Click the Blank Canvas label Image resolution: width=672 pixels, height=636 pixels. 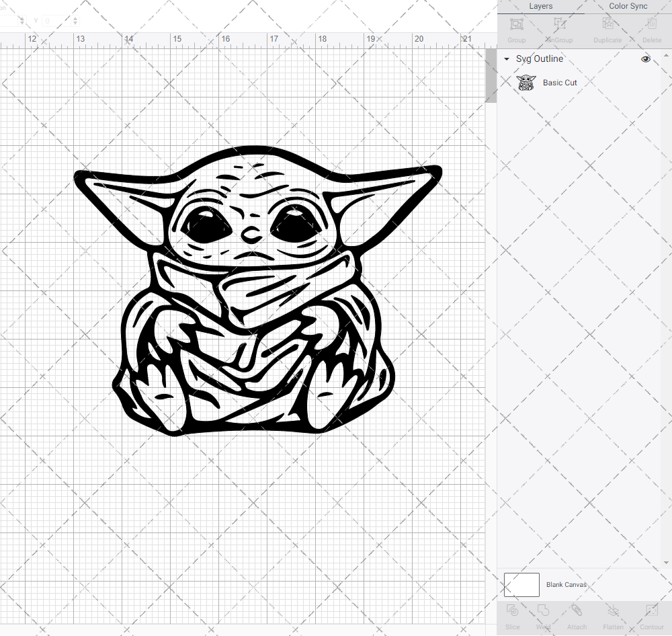point(566,584)
